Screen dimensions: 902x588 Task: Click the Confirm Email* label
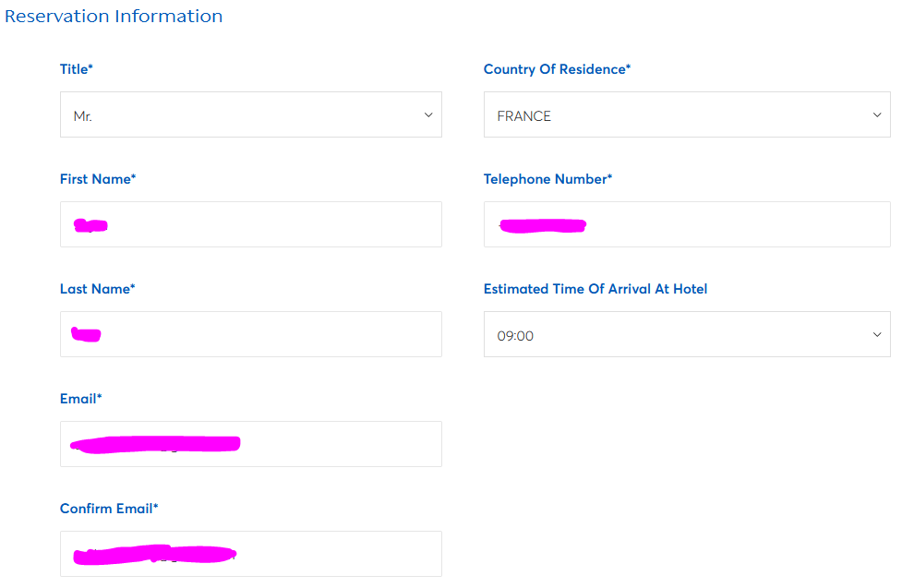pyautogui.click(x=109, y=509)
